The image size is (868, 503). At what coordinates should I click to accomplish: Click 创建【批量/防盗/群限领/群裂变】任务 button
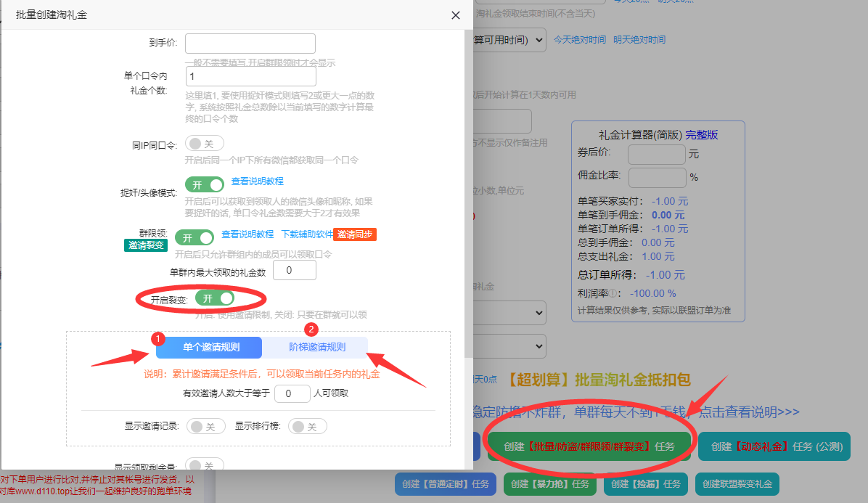tap(589, 446)
